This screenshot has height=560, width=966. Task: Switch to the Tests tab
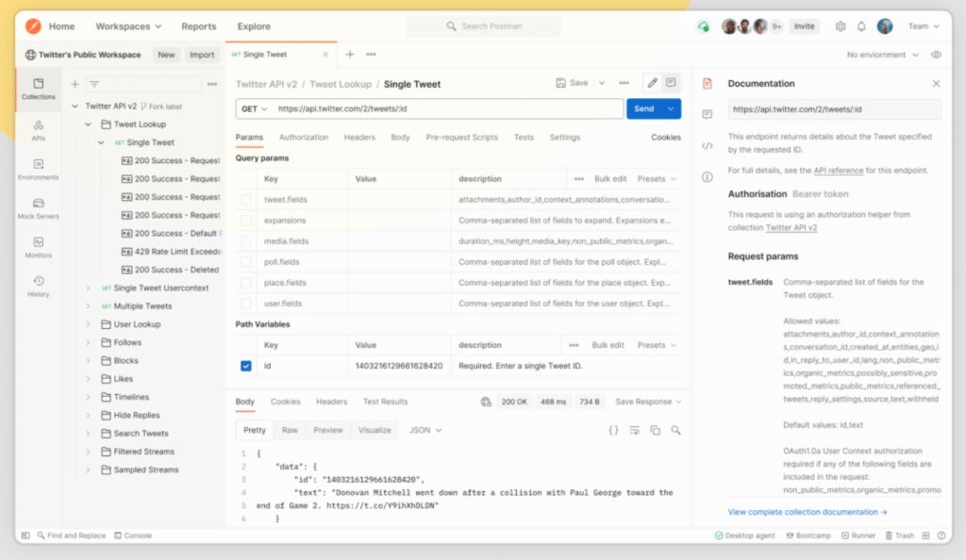coord(524,138)
